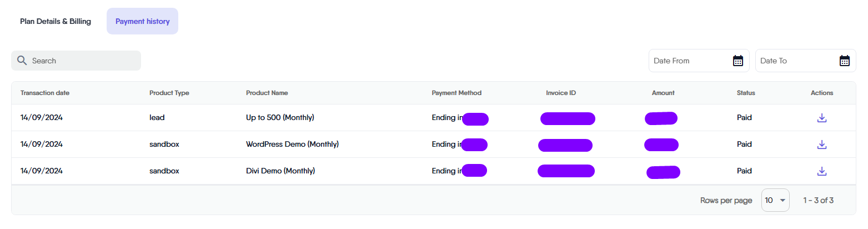
Task: Open the Date To calendar picker icon
Action: pos(844,61)
